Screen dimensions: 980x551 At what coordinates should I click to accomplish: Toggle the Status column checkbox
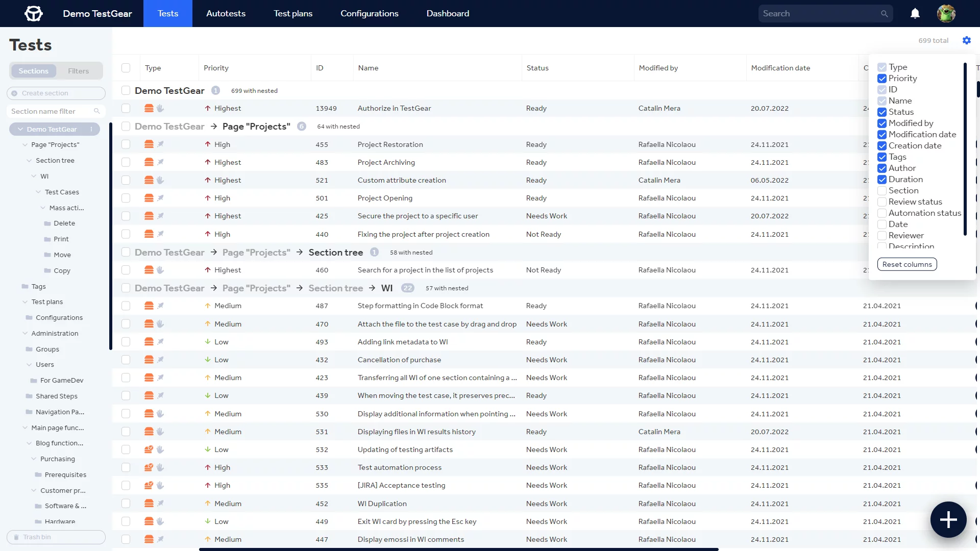882,112
